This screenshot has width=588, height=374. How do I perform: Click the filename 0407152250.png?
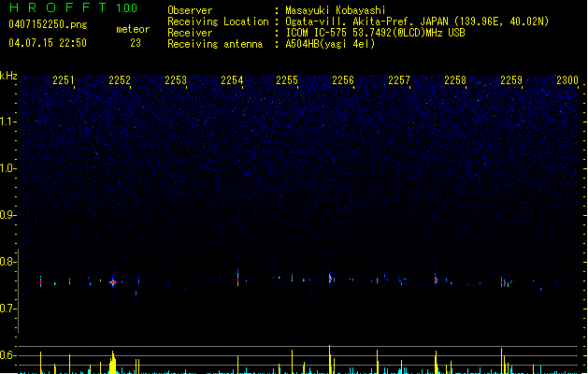[x=48, y=25]
